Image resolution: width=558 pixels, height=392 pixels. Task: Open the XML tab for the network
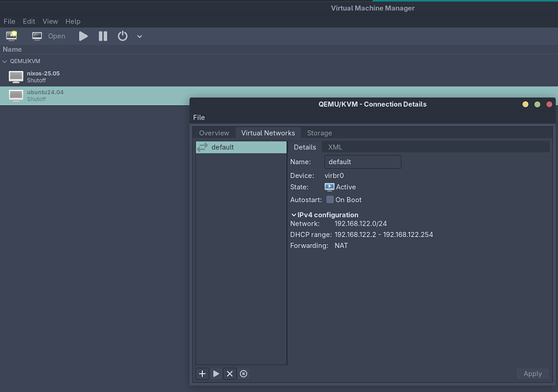tap(335, 147)
